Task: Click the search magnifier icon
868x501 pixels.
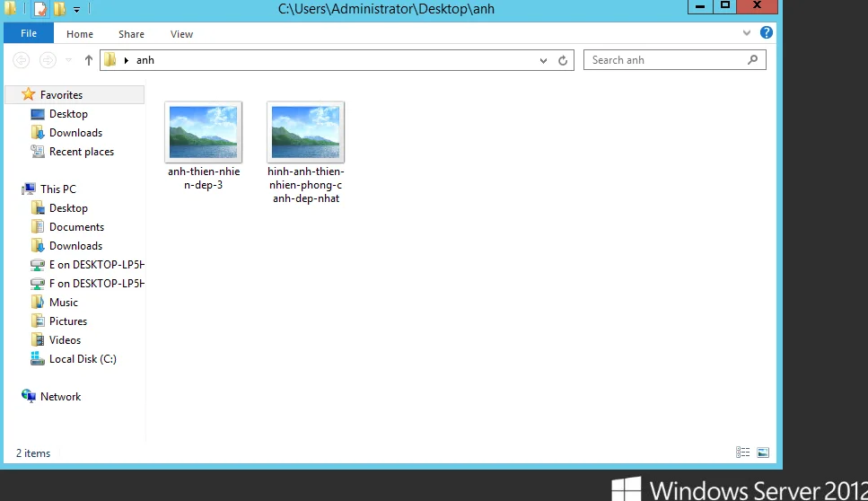Action: (x=753, y=60)
